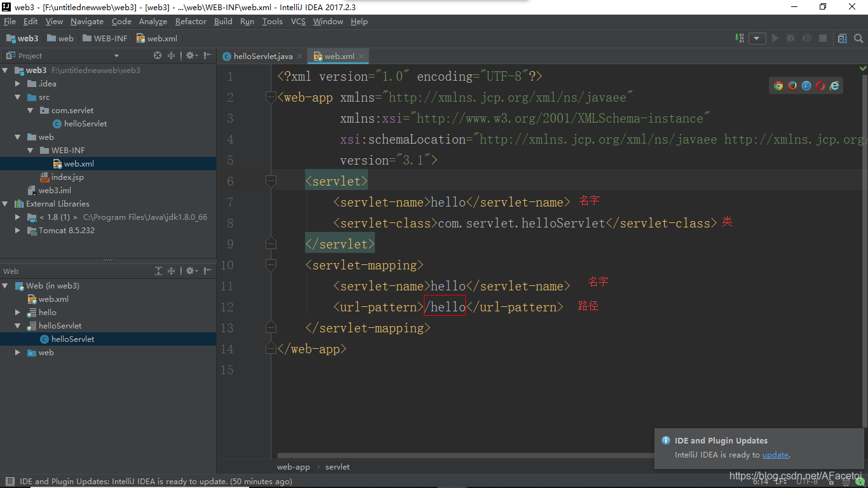This screenshot has width=868, height=488.
Task: Collapse the web3 project root node
Action: 6,71
